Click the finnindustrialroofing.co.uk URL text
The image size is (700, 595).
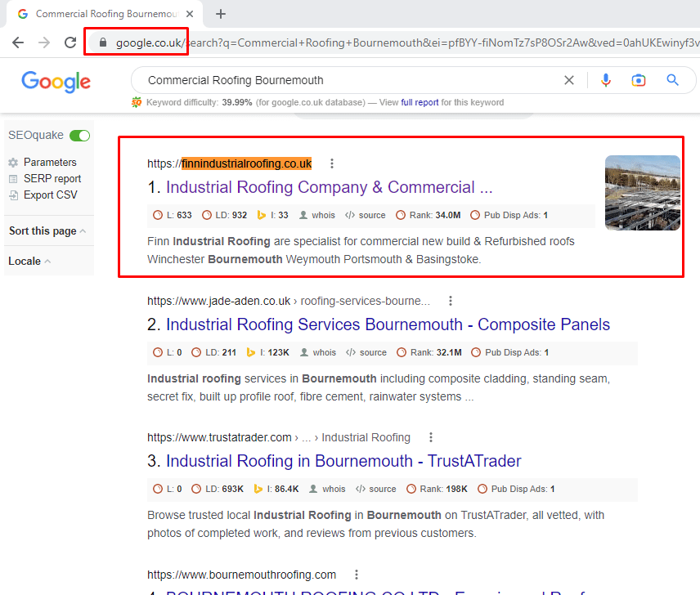[246, 163]
